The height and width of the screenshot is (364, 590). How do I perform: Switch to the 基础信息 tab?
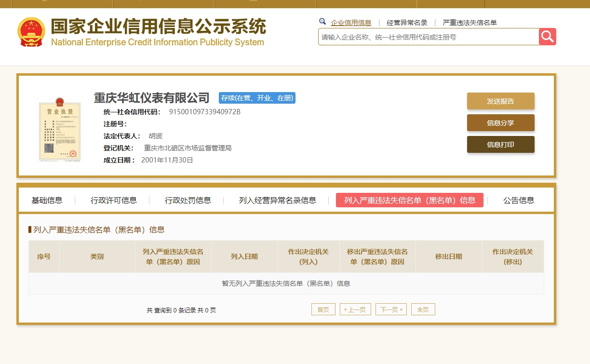pyautogui.click(x=47, y=200)
